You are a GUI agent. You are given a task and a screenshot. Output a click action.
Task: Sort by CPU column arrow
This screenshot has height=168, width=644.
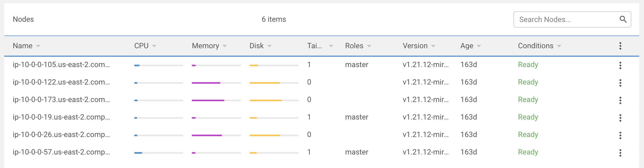click(x=154, y=46)
